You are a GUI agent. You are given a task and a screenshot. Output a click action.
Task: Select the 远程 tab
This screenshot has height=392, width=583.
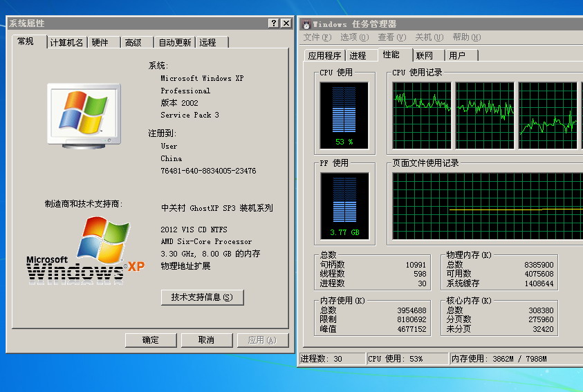[x=212, y=43]
